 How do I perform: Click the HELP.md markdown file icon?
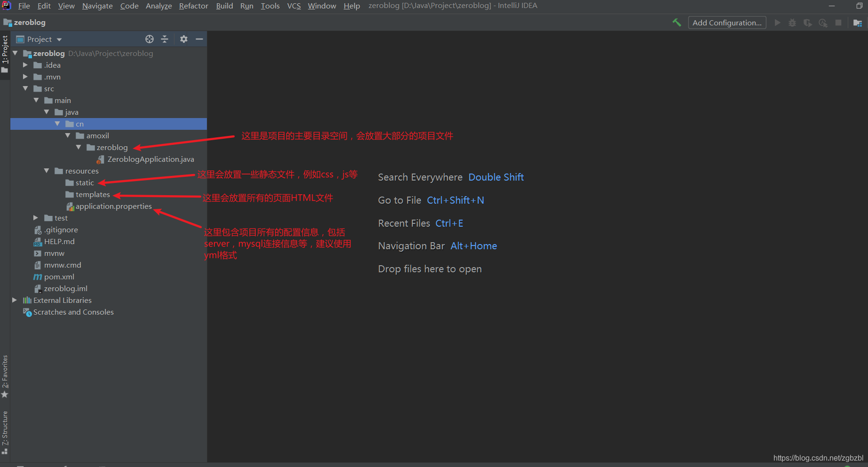coord(38,242)
